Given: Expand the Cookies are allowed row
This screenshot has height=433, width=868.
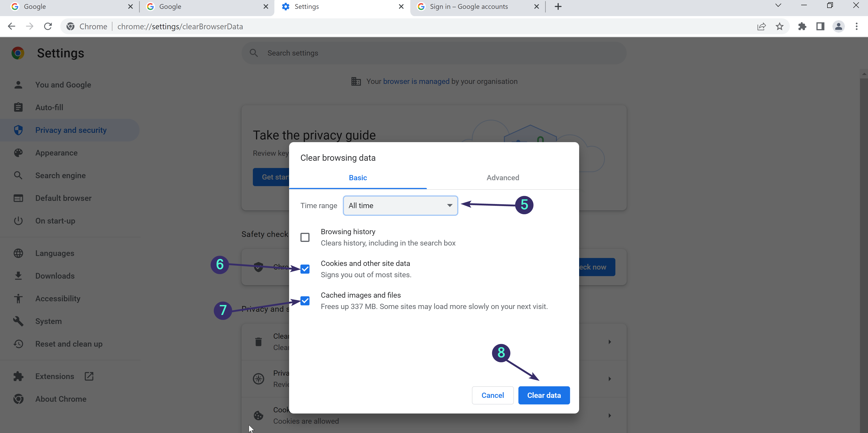Looking at the screenshot, I should click(609, 415).
